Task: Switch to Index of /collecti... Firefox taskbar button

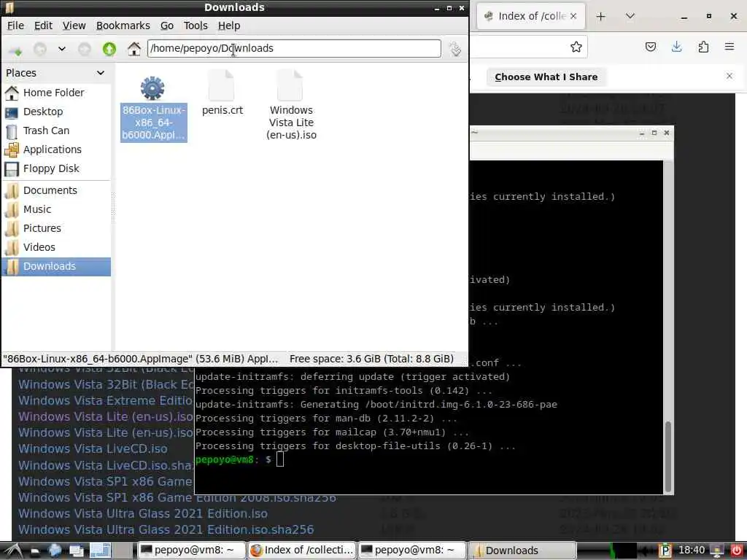Action: click(x=302, y=551)
